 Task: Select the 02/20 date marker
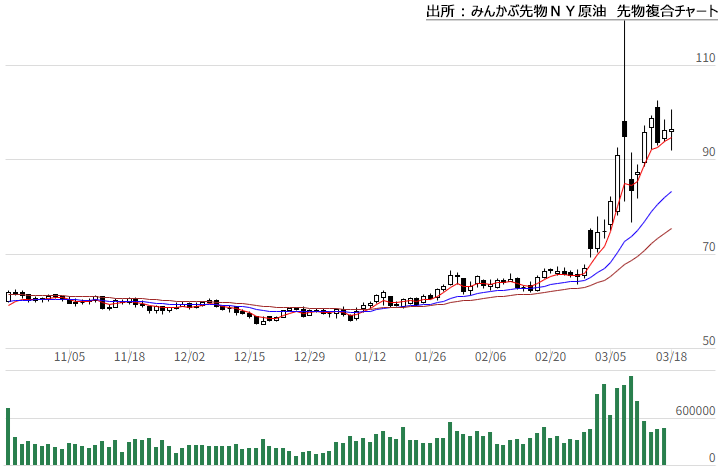pos(550,356)
